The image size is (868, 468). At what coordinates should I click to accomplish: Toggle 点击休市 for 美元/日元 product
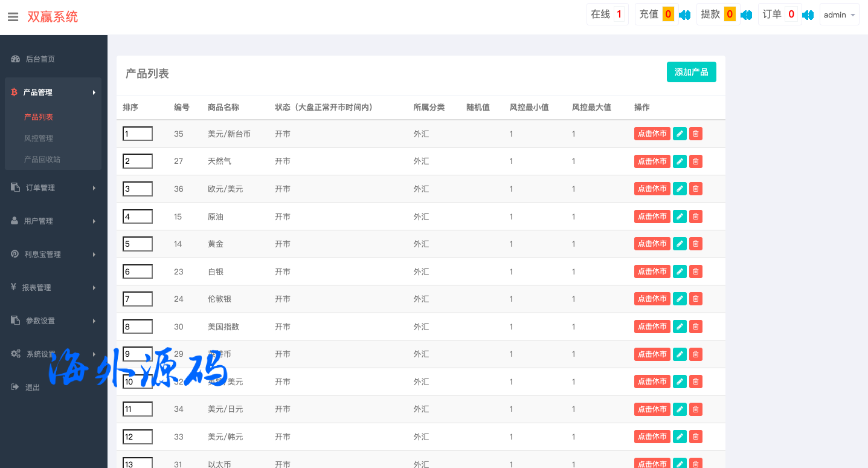pyautogui.click(x=652, y=409)
